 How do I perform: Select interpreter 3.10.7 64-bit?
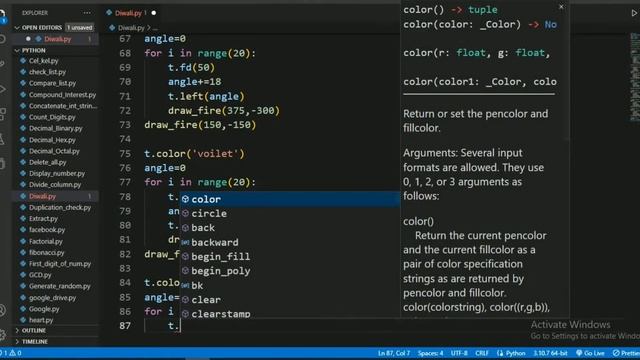pos(550,353)
